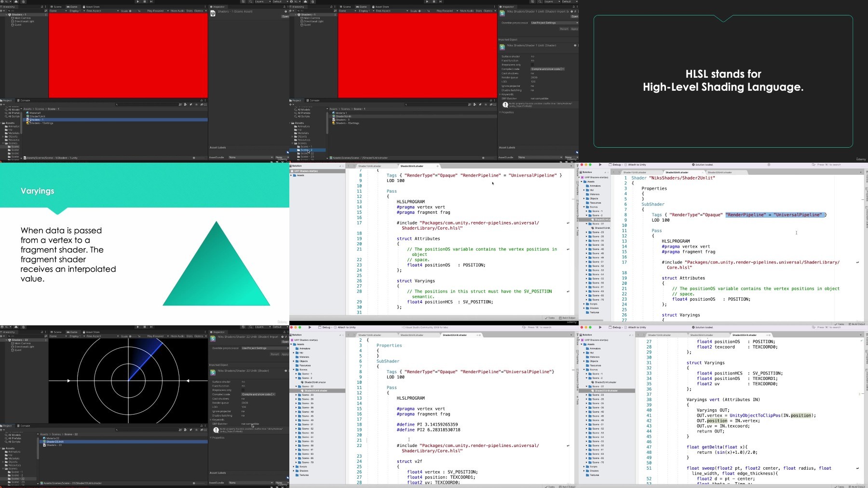Toggle Stats in the Shaders - 22 Game view
Viewport: 868px width, 488px height.
point(189,336)
